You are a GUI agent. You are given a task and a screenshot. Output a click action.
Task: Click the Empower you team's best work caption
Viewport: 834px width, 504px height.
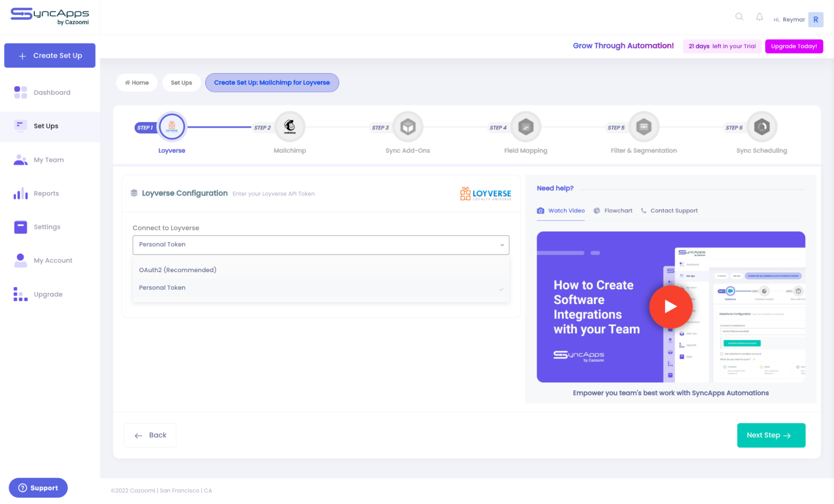pyautogui.click(x=670, y=393)
